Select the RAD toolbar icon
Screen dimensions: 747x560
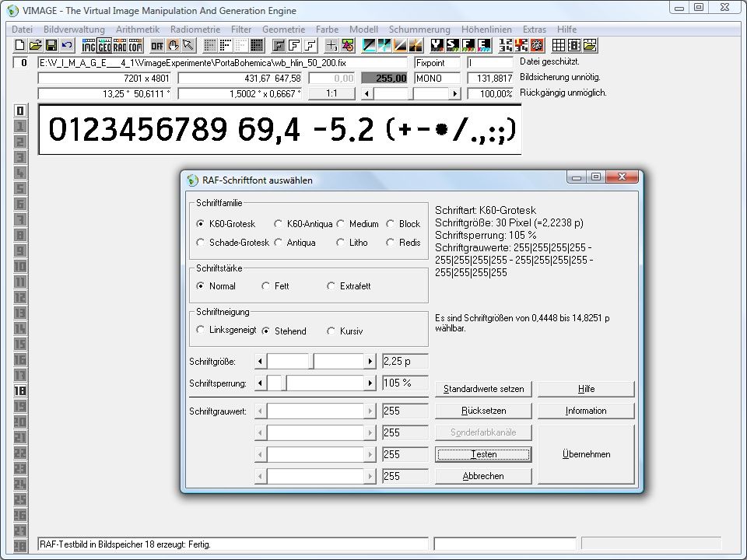121,44
